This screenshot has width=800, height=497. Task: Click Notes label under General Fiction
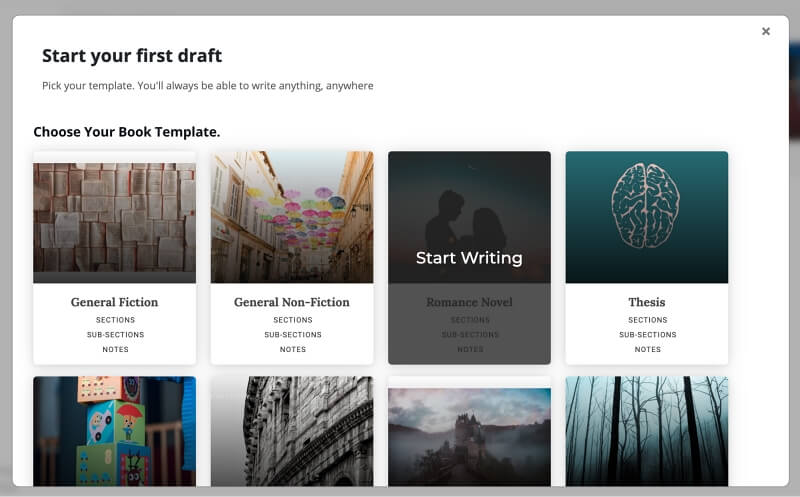tap(115, 350)
